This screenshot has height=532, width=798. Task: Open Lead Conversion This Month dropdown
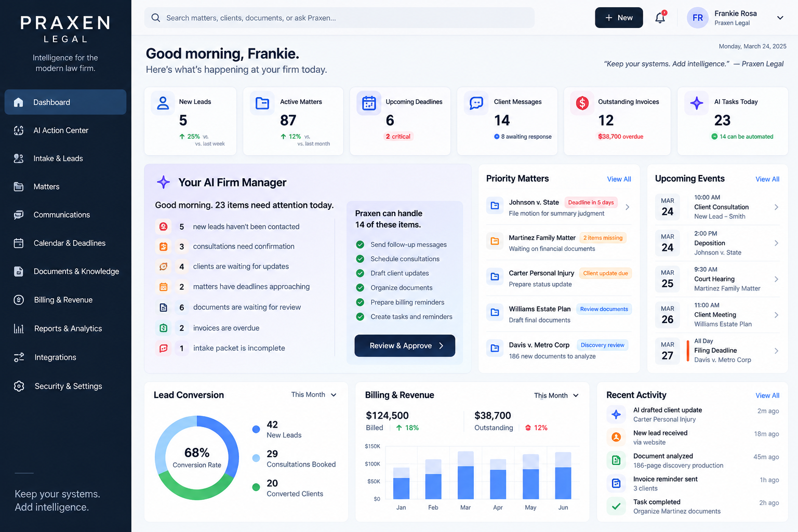pyautogui.click(x=314, y=395)
